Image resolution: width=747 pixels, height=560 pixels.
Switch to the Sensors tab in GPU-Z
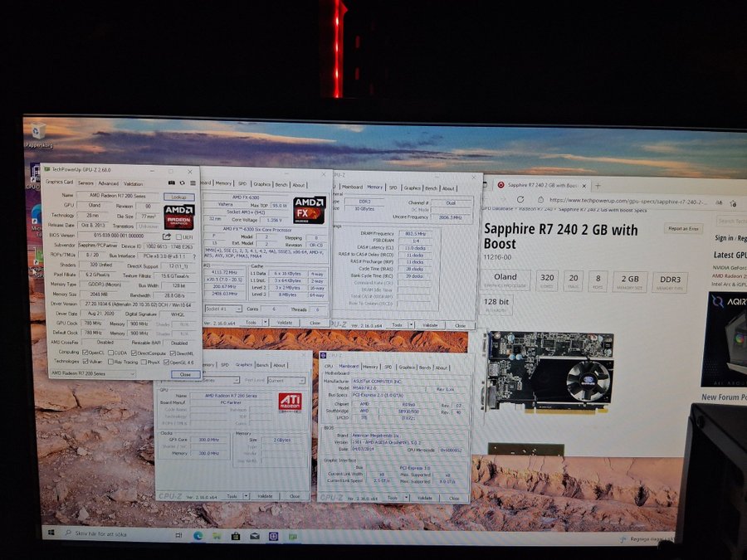pyautogui.click(x=85, y=183)
